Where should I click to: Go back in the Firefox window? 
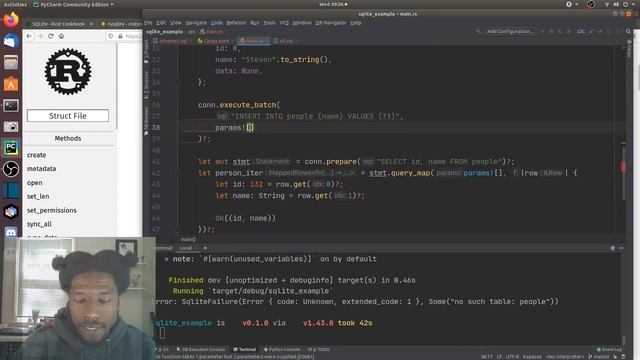pos(29,36)
